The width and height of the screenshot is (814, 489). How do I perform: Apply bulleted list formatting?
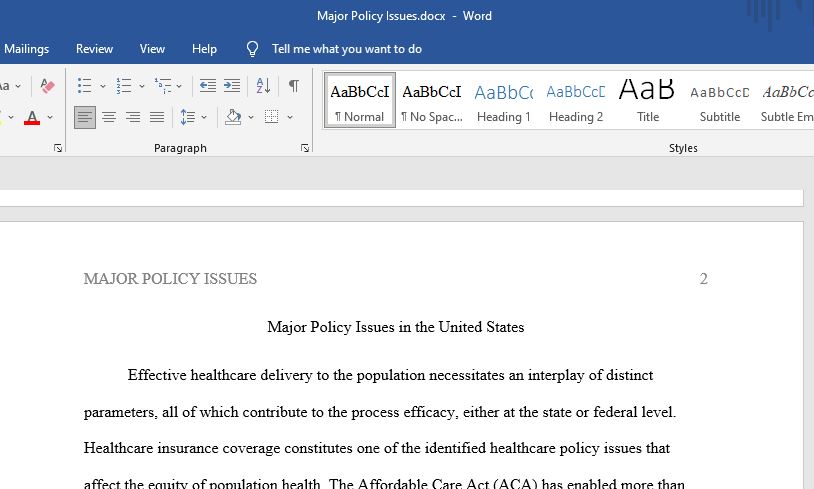point(85,86)
